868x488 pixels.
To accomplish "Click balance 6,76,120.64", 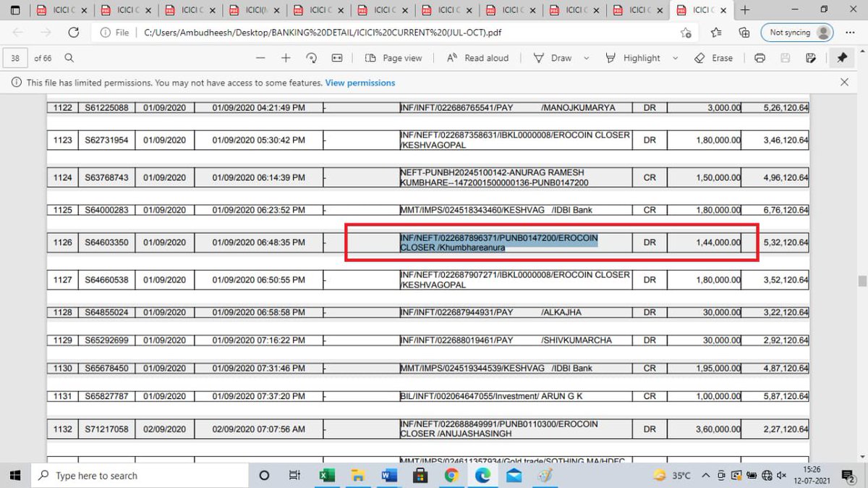I will click(786, 210).
